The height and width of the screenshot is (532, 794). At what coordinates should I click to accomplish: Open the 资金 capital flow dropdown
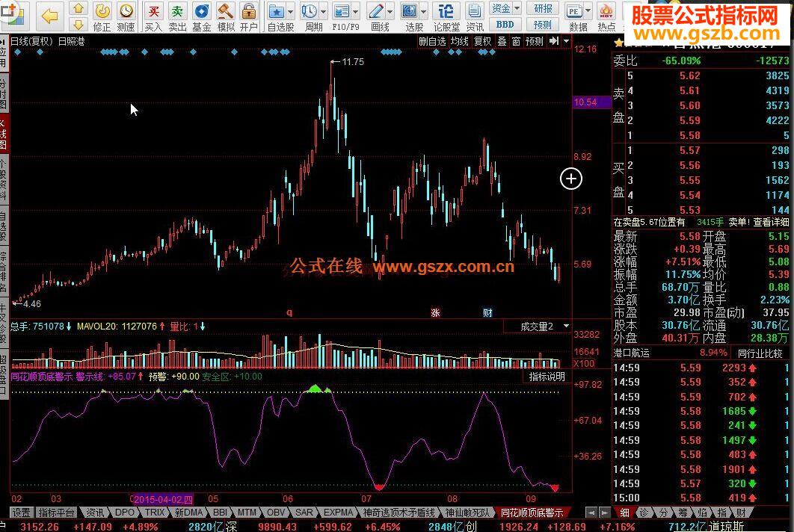coord(505,8)
